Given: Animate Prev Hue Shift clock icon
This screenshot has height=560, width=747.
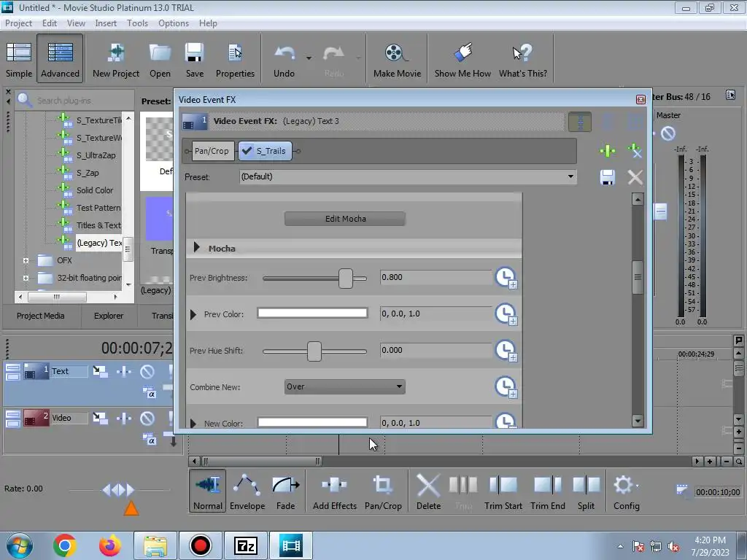Looking at the screenshot, I should click(x=506, y=351).
